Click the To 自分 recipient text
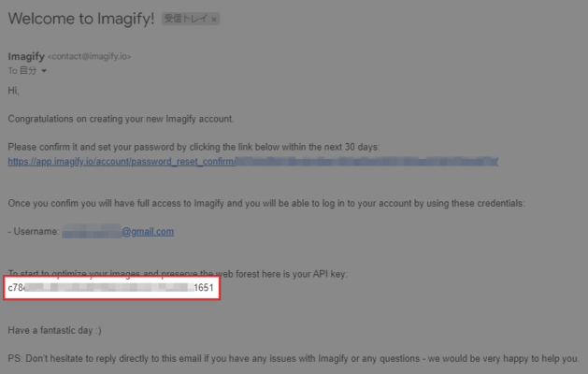Screen dimensions: 588x374 [x=22, y=70]
